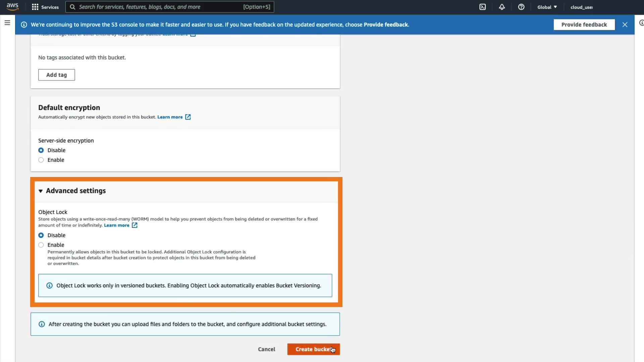Select Enable for Object Lock
The image size is (644, 362).
41,245
